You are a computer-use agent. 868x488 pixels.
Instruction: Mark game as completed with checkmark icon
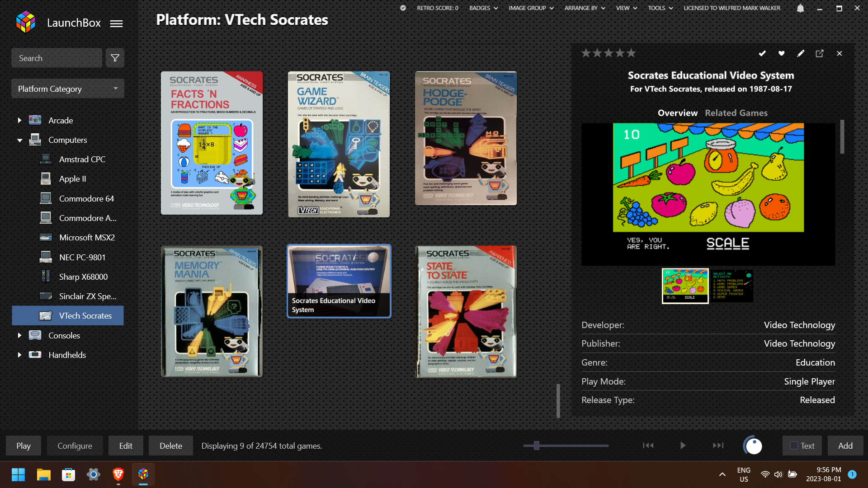pyautogui.click(x=762, y=53)
